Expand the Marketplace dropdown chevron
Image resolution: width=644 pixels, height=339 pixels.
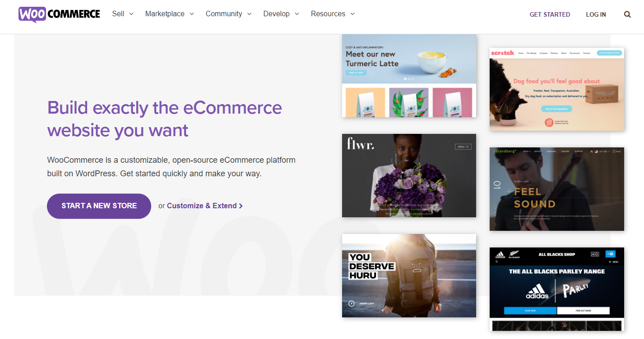coord(192,14)
